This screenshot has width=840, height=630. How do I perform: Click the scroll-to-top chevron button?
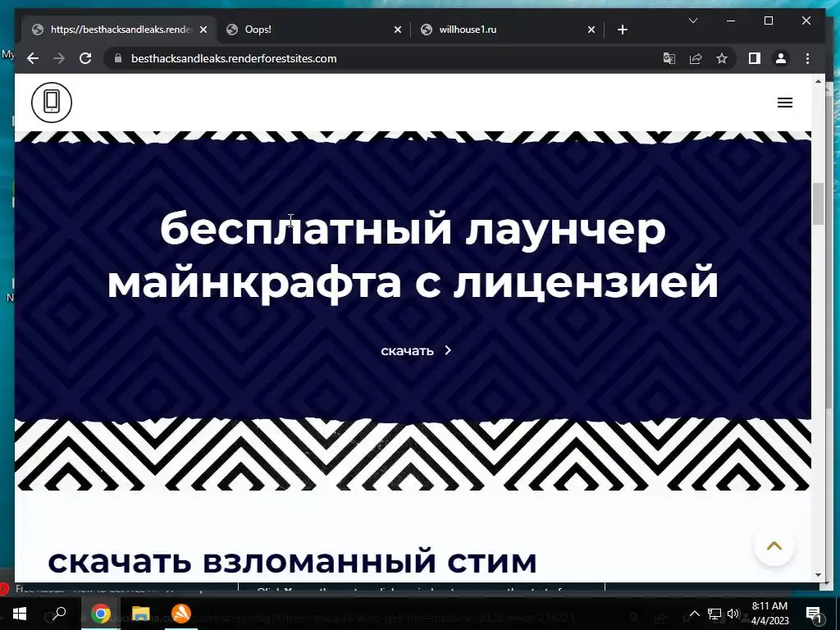774,546
